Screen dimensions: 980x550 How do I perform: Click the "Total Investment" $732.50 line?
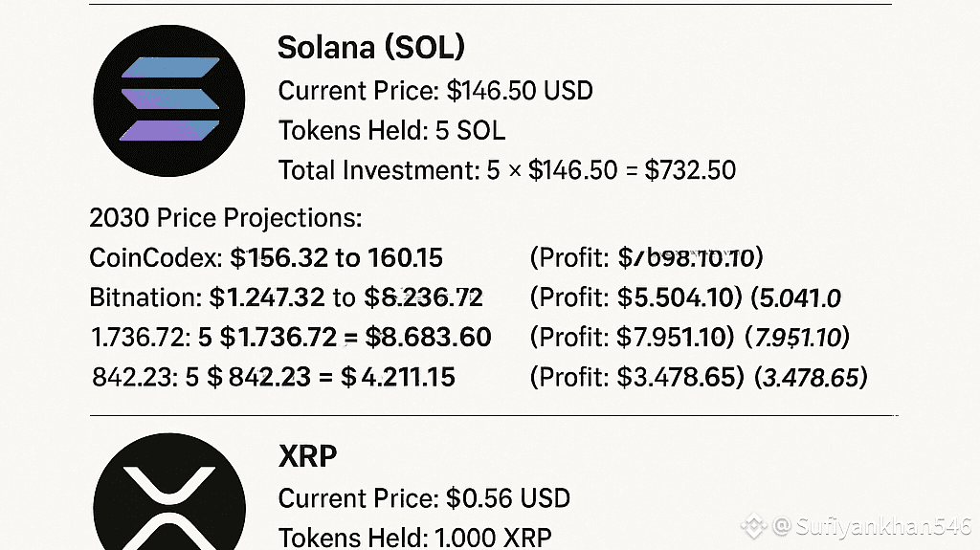[x=507, y=170]
